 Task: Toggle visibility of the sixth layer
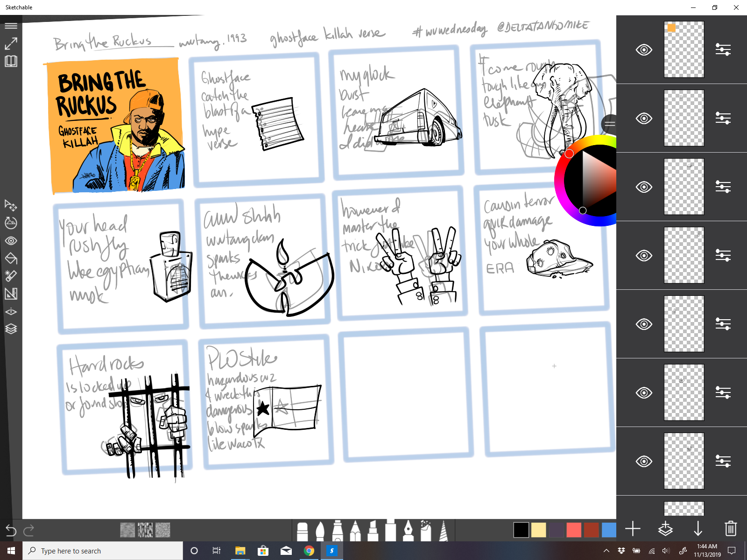pyautogui.click(x=644, y=392)
